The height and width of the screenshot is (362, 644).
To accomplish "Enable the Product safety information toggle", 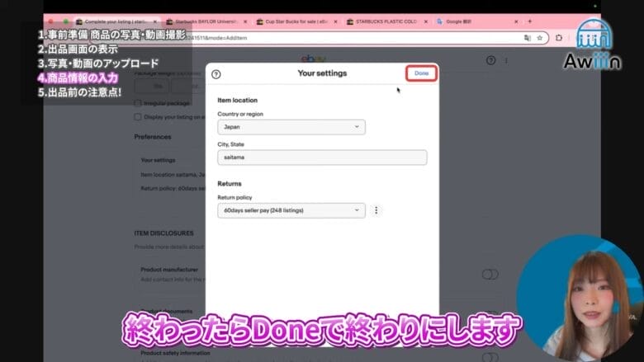I will point(490,357).
